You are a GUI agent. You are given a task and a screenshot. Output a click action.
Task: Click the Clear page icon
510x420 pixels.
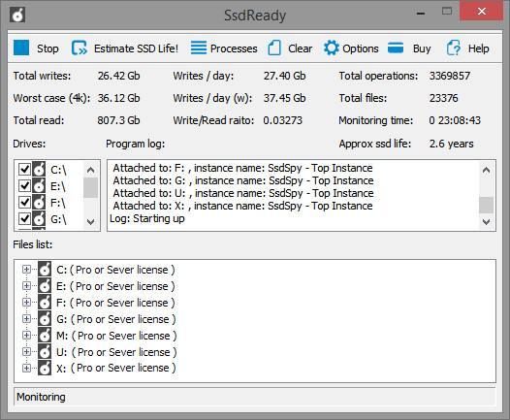[274, 48]
